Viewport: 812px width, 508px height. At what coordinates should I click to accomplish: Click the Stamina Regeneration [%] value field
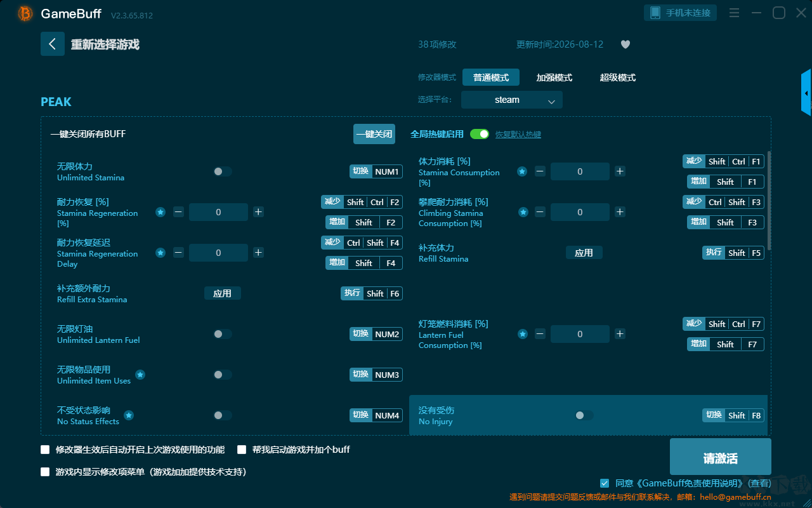218,212
